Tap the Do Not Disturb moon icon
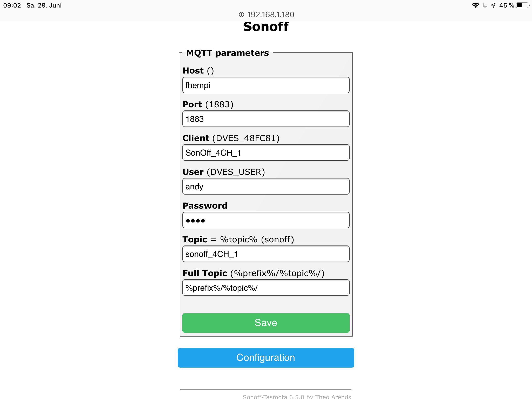 click(485, 5)
